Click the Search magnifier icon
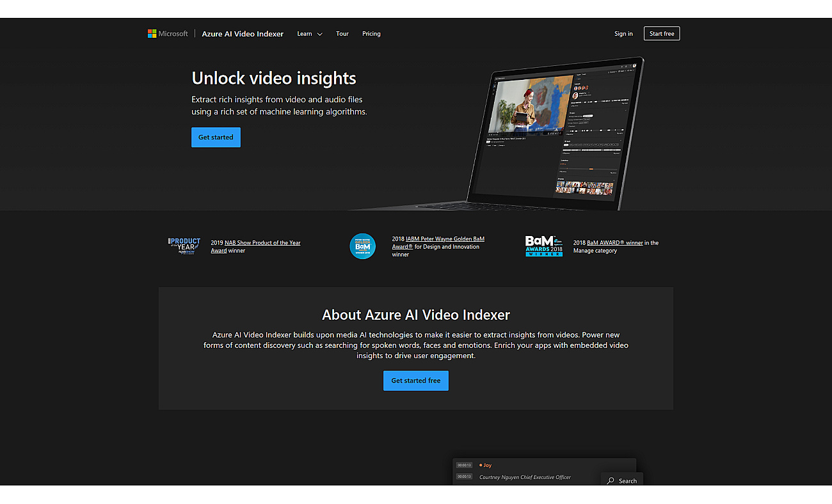Screen dimensions: 832x504 click(x=611, y=481)
